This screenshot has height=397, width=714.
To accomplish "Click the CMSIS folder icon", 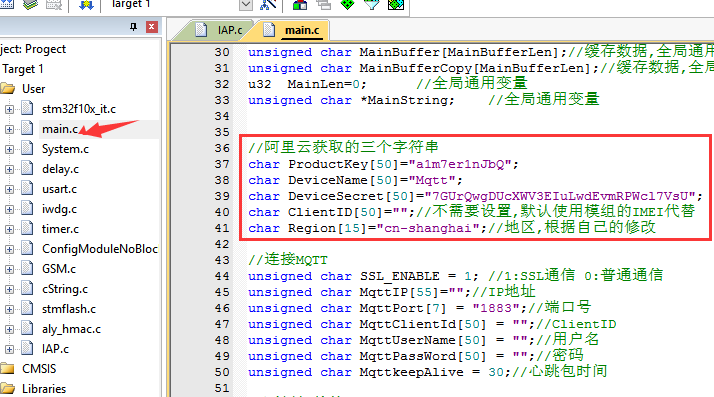I will (8, 368).
